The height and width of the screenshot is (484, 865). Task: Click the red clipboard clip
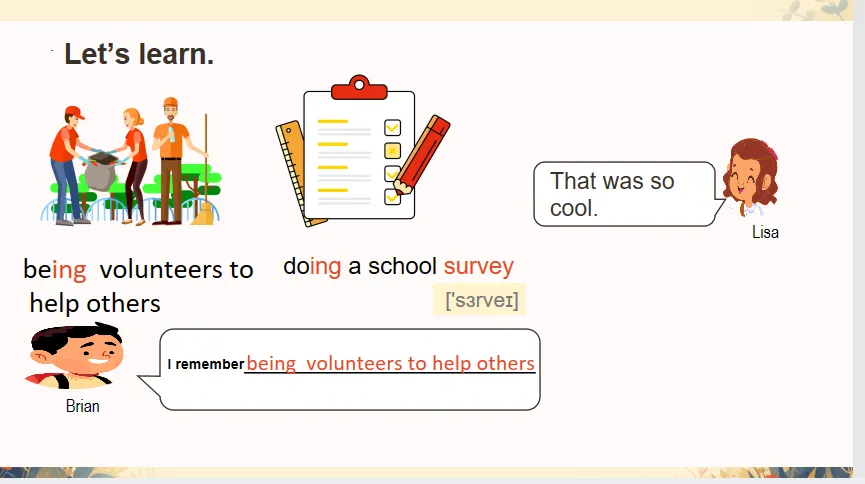359,87
